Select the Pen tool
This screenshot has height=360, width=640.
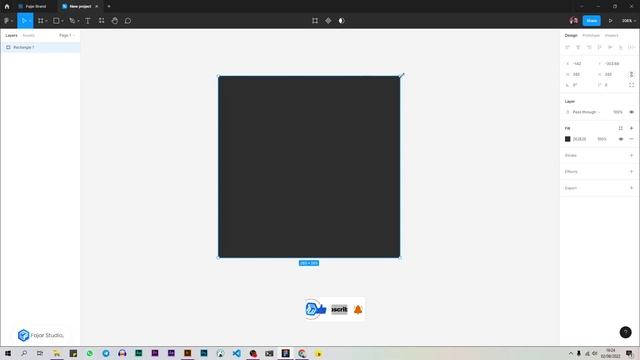[x=72, y=20]
